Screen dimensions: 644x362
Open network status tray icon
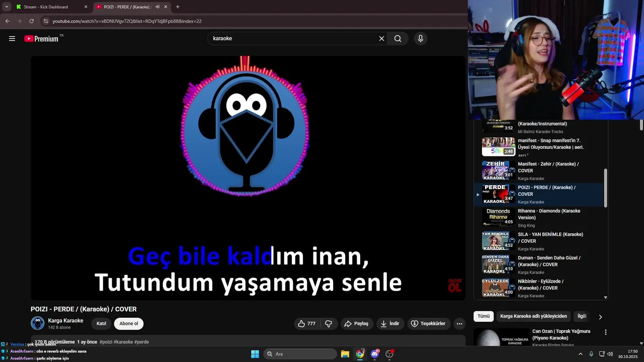(602, 354)
